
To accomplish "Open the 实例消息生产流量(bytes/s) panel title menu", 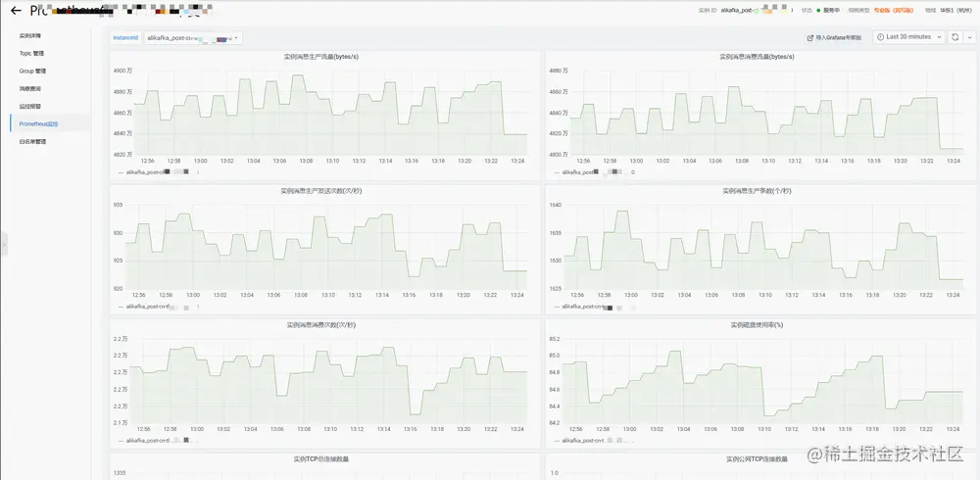I will pos(320,56).
